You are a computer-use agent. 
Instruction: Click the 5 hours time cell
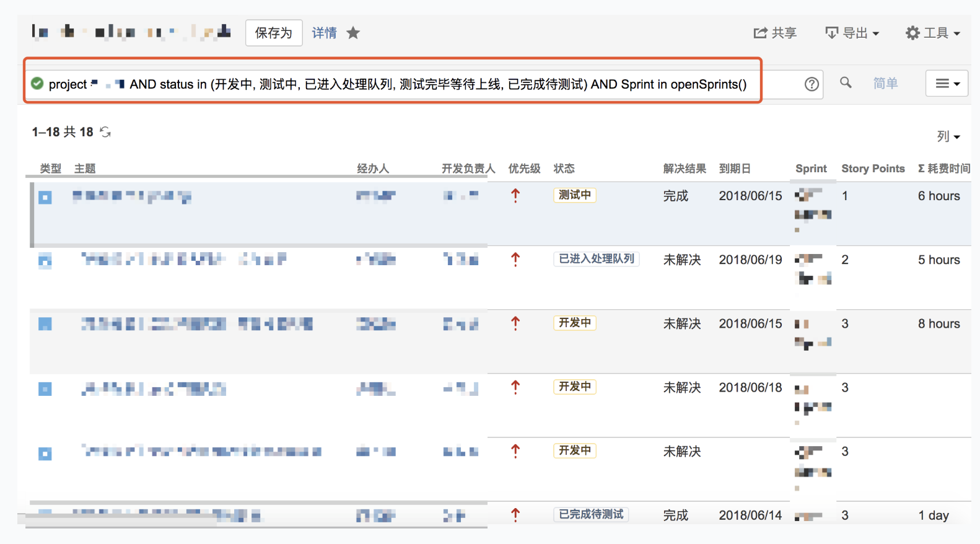(x=938, y=260)
